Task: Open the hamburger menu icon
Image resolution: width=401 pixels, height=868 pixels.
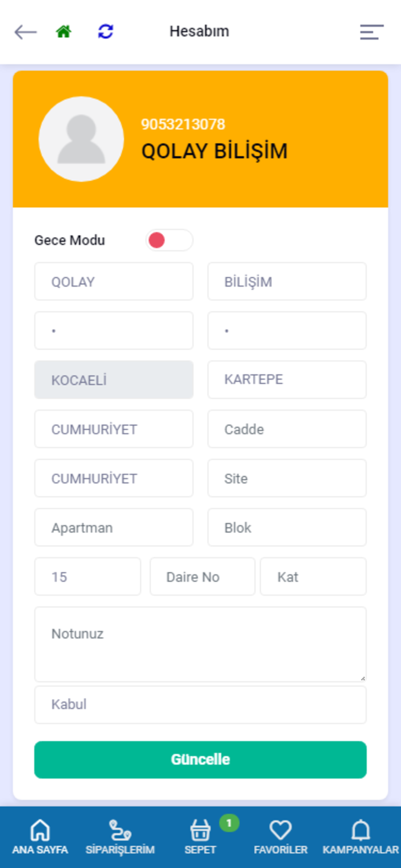Action: 371,32
